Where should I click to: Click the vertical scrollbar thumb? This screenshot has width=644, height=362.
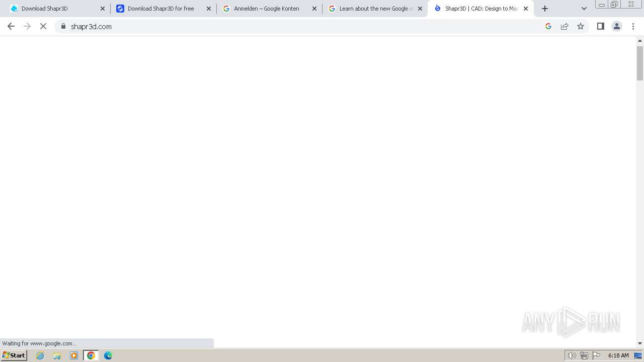tap(640, 63)
